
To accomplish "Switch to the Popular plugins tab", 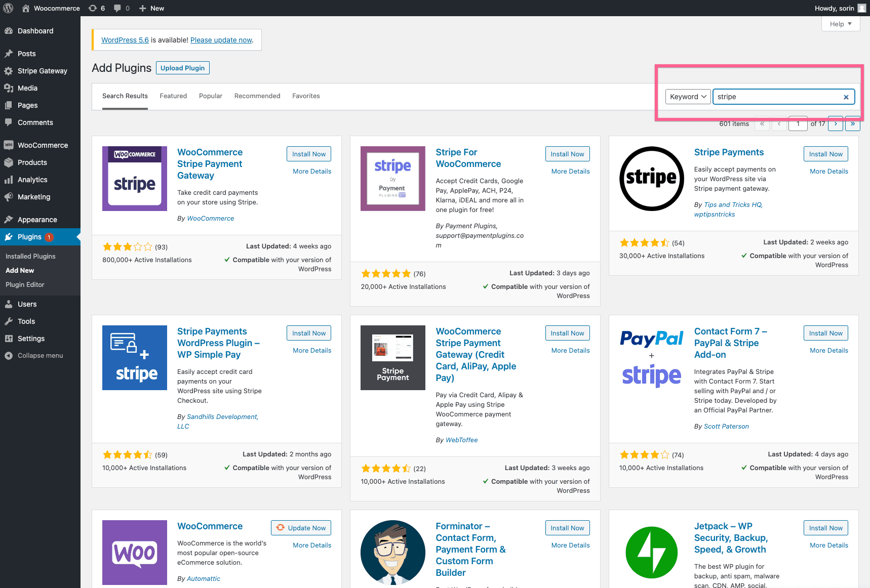I will 211,96.
